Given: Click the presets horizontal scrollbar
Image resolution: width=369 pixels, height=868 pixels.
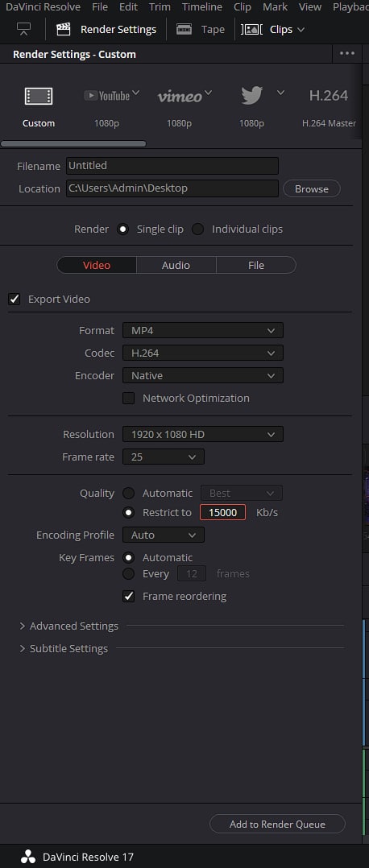Looking at the screenshot, I should click(73, 144).
